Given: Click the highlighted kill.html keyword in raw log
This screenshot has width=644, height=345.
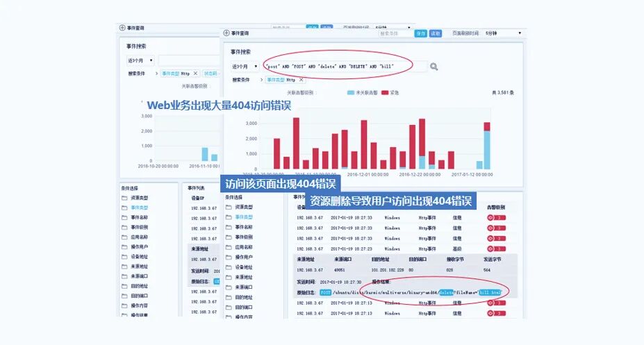Looking at the screenshot, I should click(x=490, y=292).
